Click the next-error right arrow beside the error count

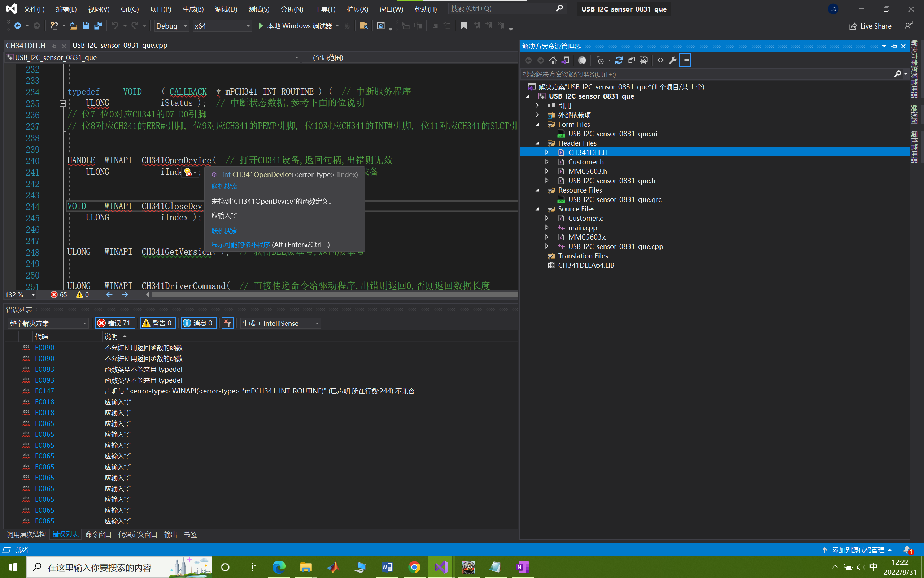pyautogui.click(x=125, y=295)
